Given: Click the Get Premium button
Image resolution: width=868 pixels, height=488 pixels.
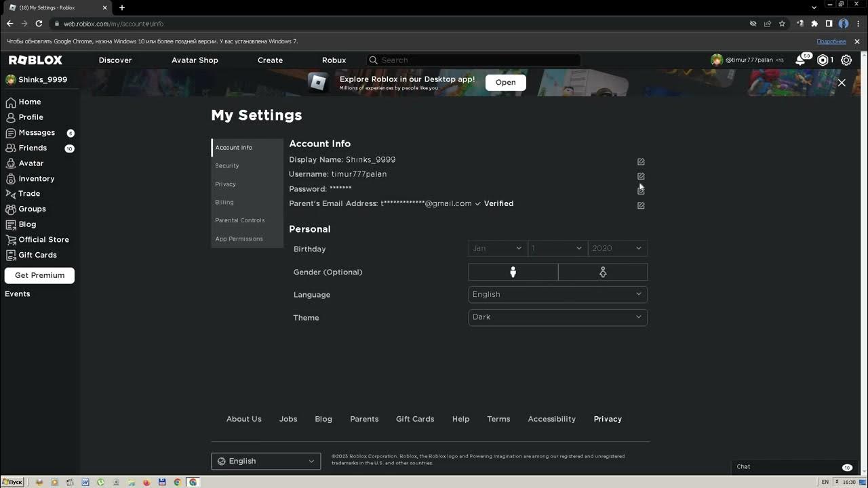Looking at the screenshot, I should (x=39, y=275).
